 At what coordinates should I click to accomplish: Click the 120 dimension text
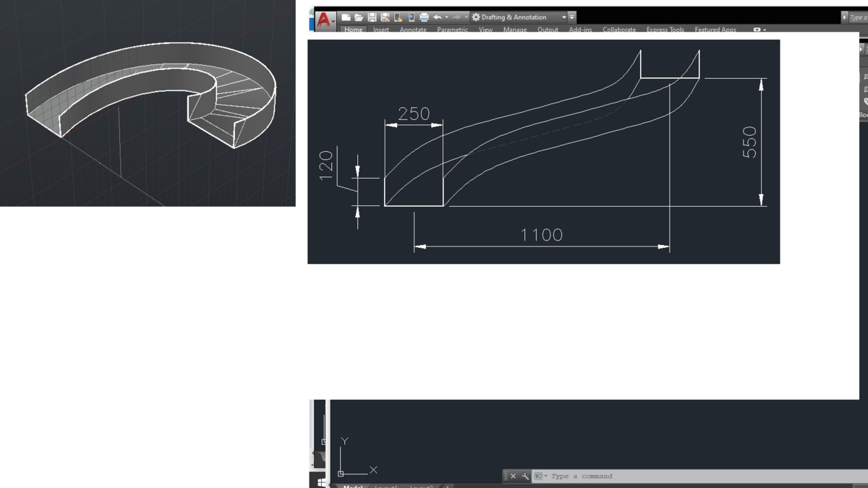click(x=326, y=165)
